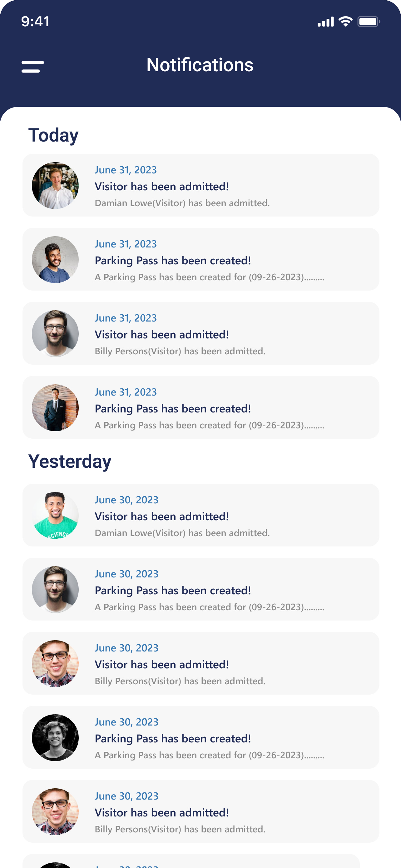Tap bearded man avatar under Yesterday section
The height and width of the screenshot is (868, 401).
[55, 589]
